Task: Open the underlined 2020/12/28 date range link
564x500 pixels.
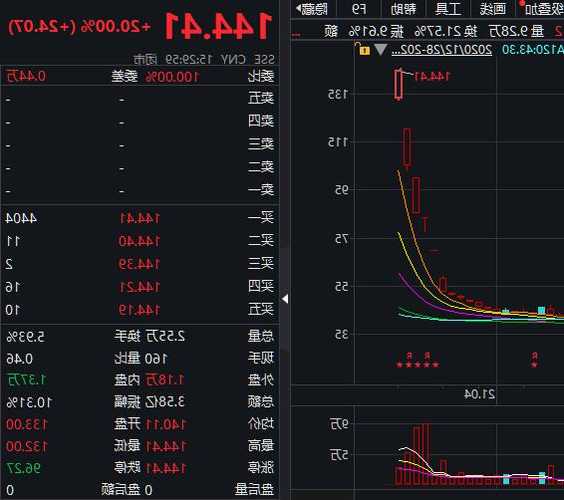Action: tap(442, 50)
